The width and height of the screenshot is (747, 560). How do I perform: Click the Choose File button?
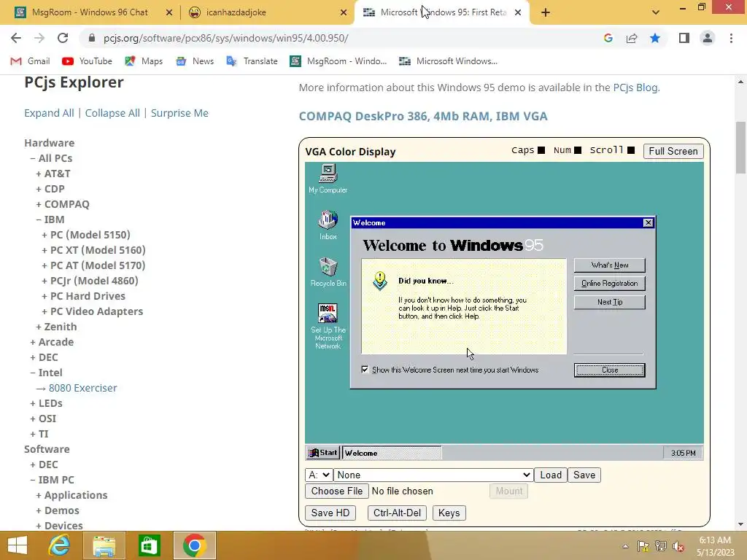(x=337, y=491)
